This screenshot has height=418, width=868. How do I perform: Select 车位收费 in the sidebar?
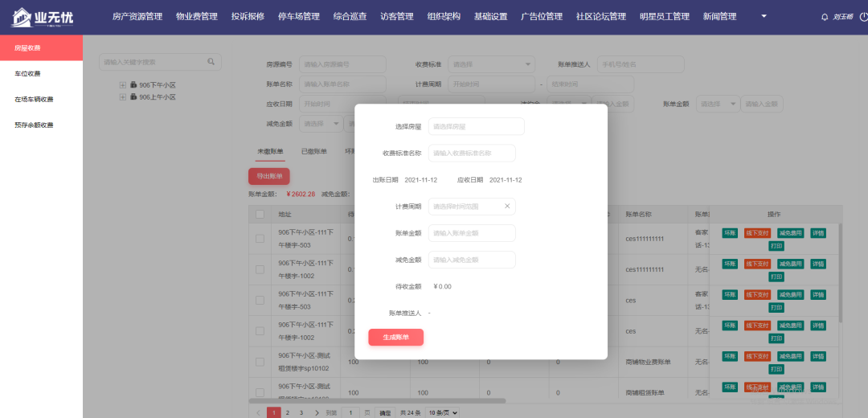(42, 74)
